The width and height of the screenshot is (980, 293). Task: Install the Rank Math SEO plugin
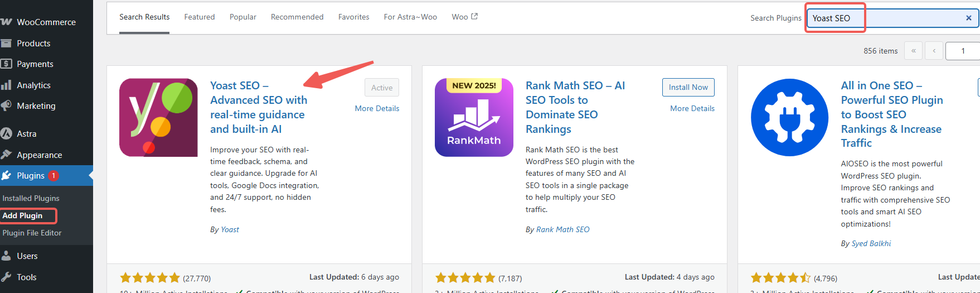[x=688, y=88]
